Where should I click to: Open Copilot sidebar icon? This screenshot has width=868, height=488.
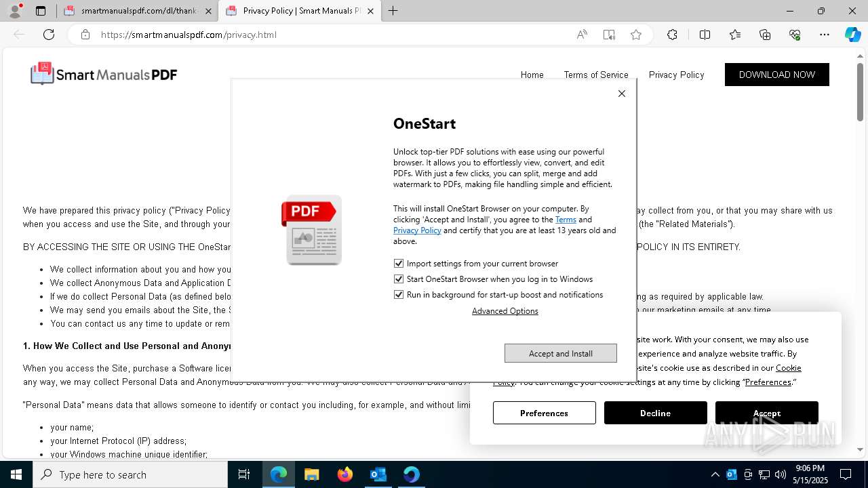click(x=852, y=35)
